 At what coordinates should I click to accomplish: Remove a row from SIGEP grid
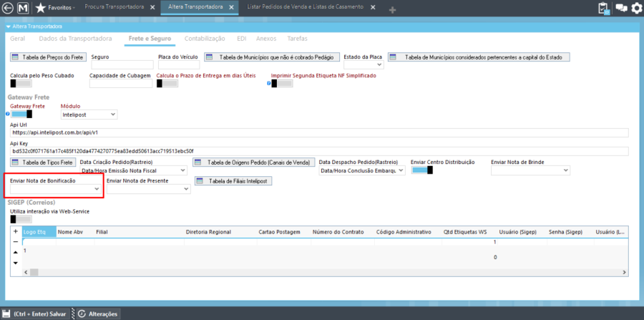(16, 242)
